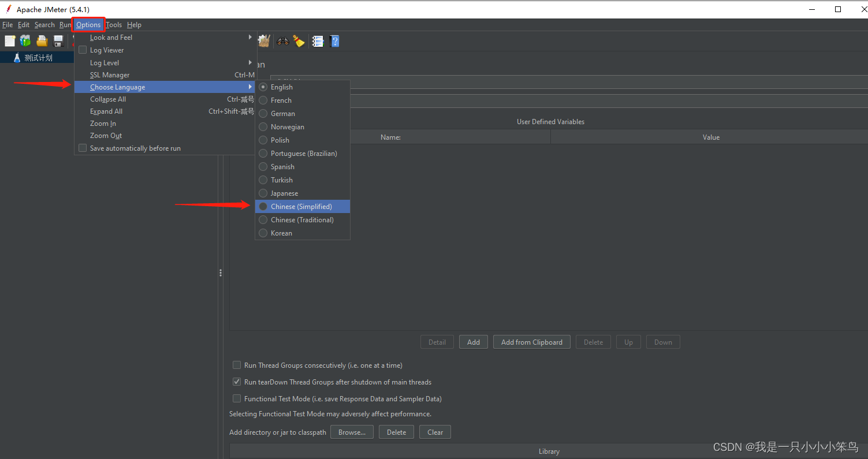Click the New test plan toolbar icon

point(10,41)
